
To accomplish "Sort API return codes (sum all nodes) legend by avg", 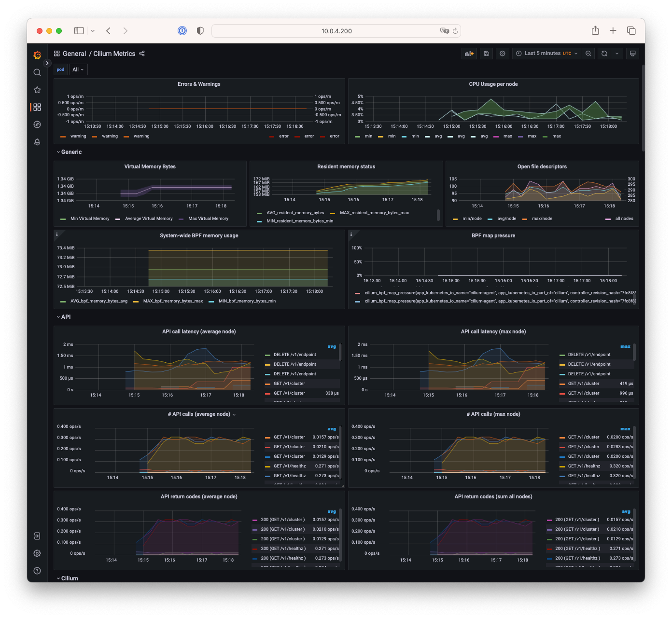I will pos(626,511).
